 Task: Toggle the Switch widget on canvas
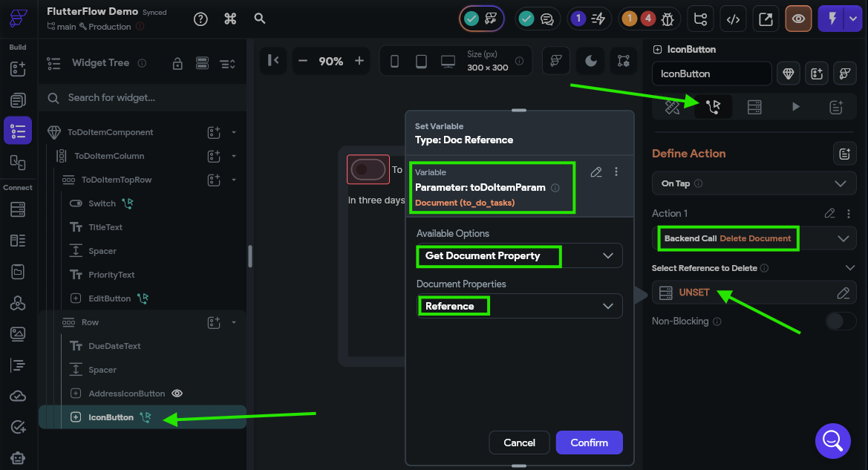368,169
